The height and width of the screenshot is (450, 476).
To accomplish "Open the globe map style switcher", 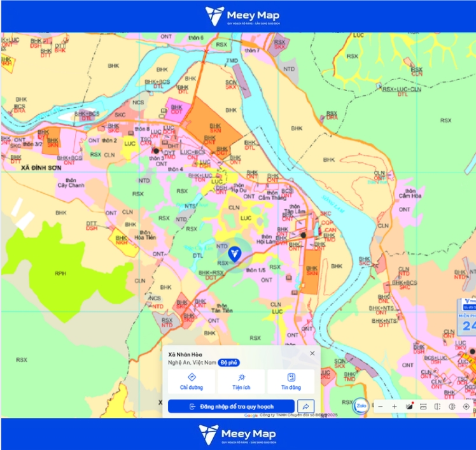I will (x=452, y=407).
